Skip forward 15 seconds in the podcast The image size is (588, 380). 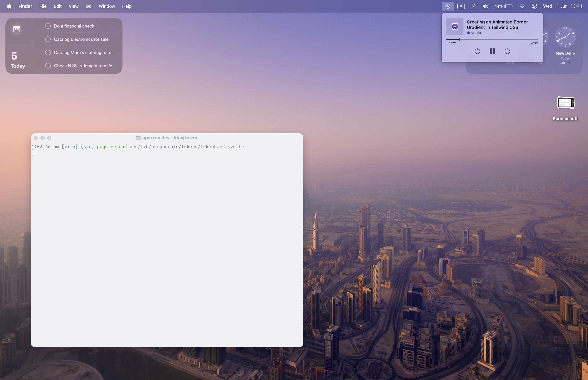click(x=507, y=51)
